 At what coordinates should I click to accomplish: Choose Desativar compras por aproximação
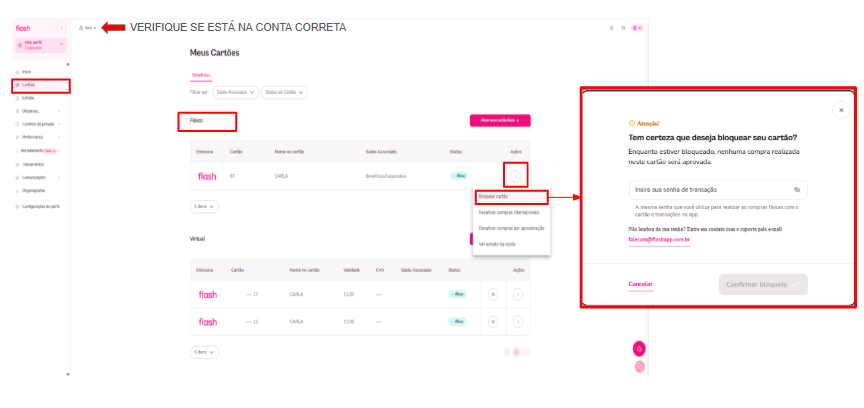click(x=511, y=228)
